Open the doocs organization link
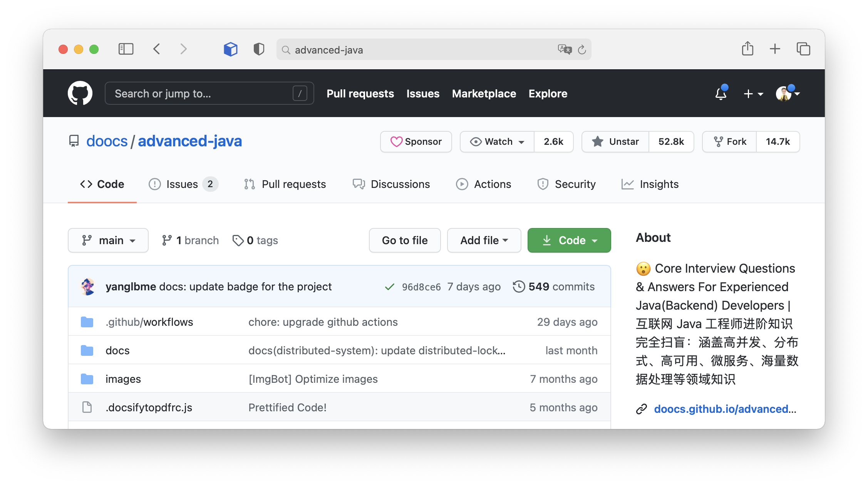 coord(107,141)
